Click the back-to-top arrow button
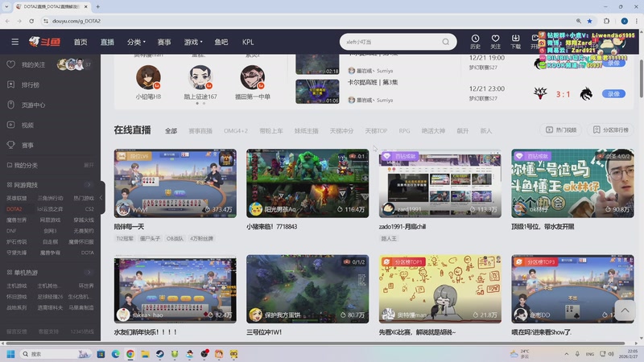Screen dimensions: 644x362 (625, 311)
